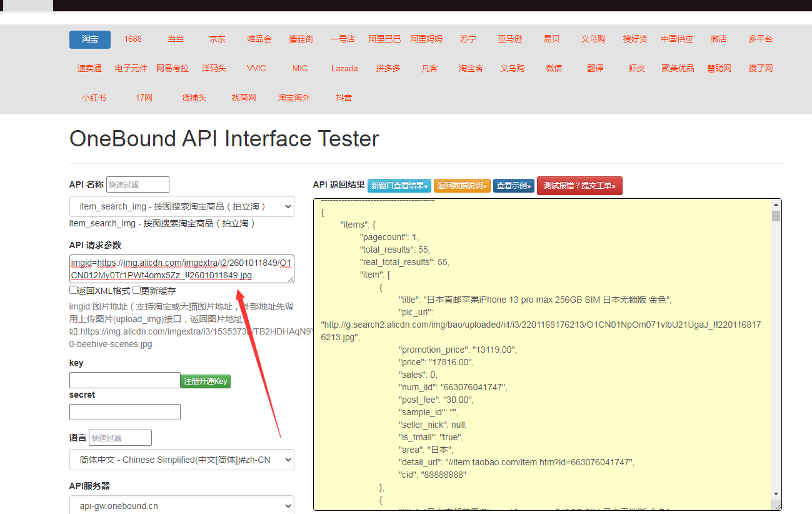Select the 唯品会 platform tab
This screenshot has width=812, height=514.
259,39
